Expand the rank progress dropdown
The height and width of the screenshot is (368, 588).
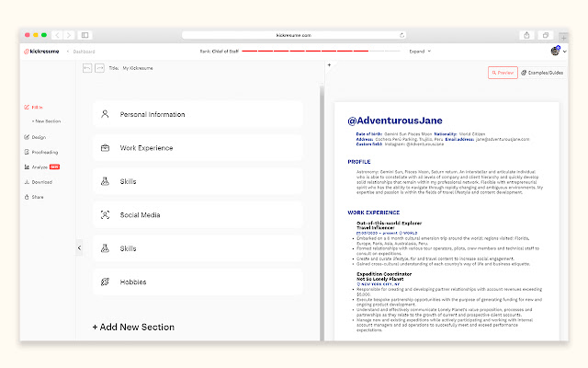(x=420, y=52)
